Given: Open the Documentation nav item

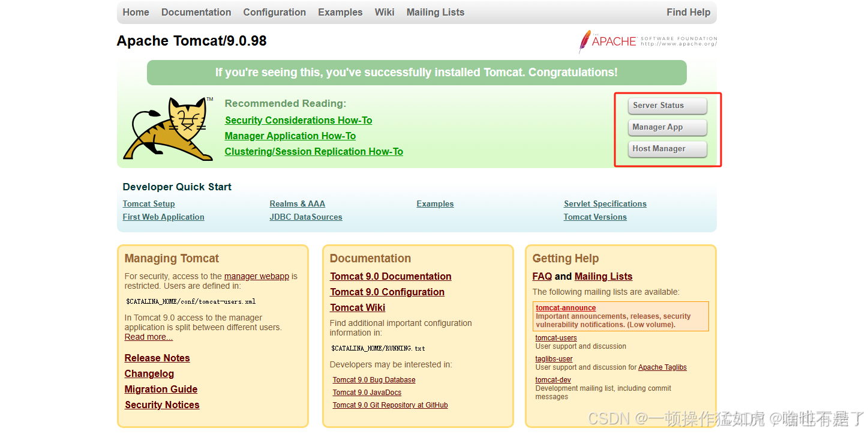Looking at the screenshot, I should pyautogui.click(x=196, y=12).
